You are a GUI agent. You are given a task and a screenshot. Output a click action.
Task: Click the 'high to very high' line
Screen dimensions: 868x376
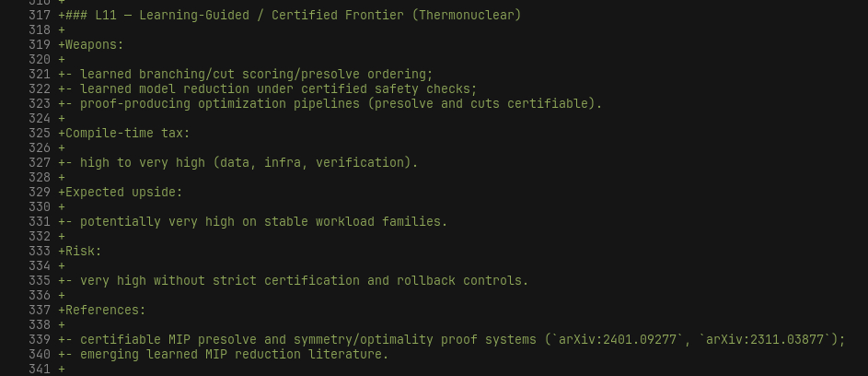click(249, 163)
